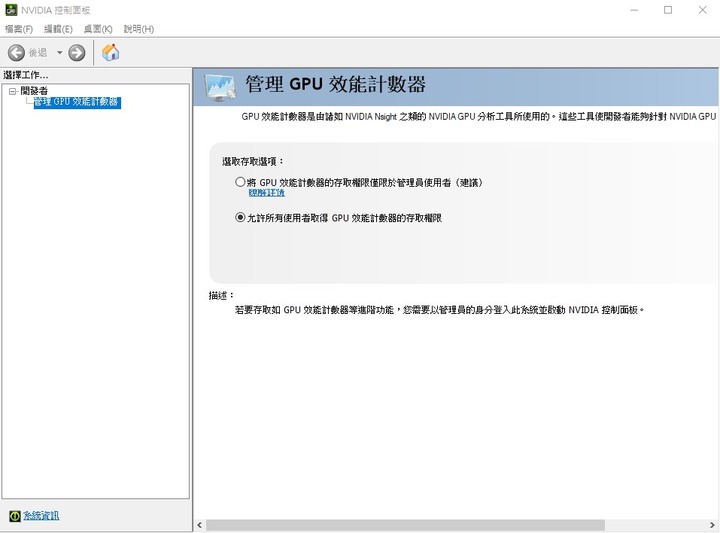The image size is (720, 533).
Task: Click the horizontal scrollbar thumb
Action: pyautogui.click(x=405, y=525)
